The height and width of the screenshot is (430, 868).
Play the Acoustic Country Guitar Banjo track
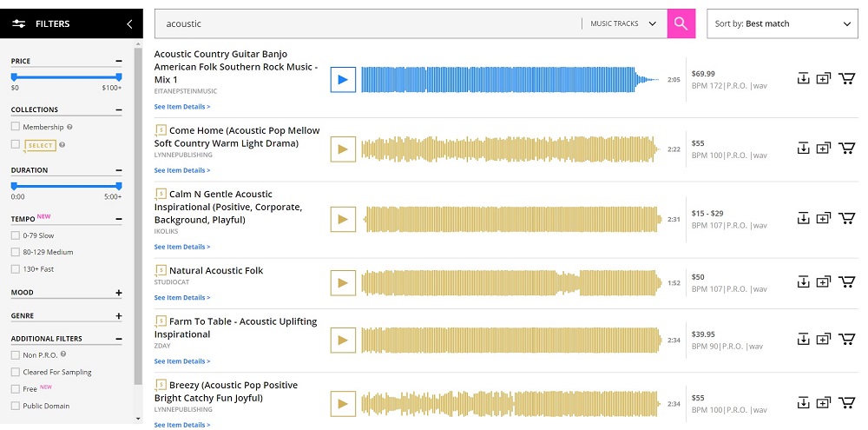pyautogui.click(x=343, y=80)
